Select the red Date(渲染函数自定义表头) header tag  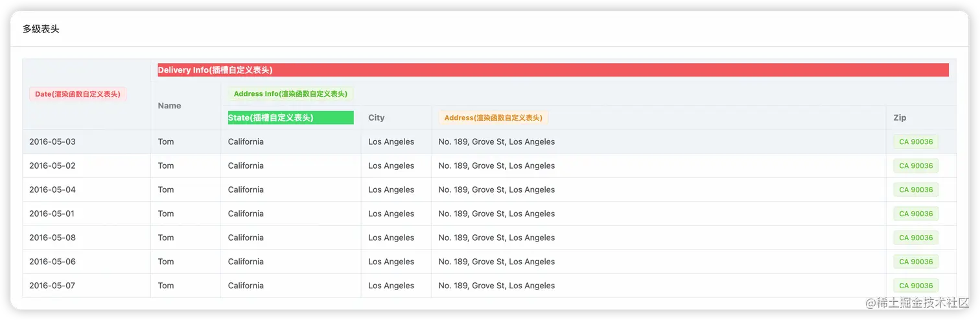tap(78, 94)
